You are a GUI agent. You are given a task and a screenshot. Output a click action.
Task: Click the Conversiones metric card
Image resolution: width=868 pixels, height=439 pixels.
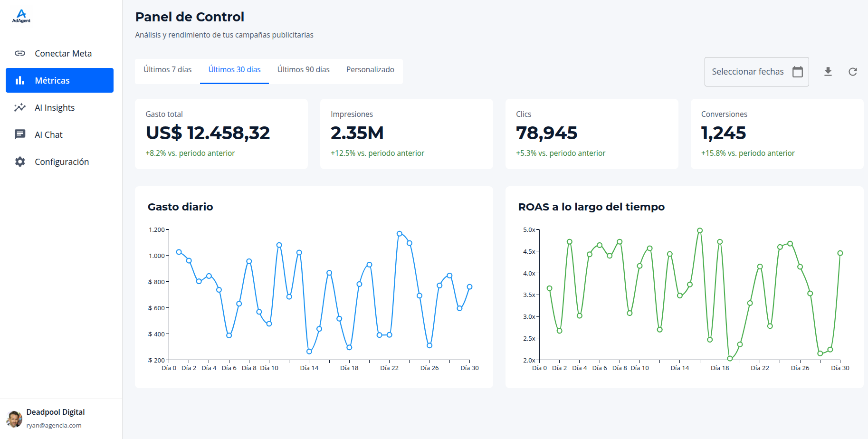click(x=777, y=134)
